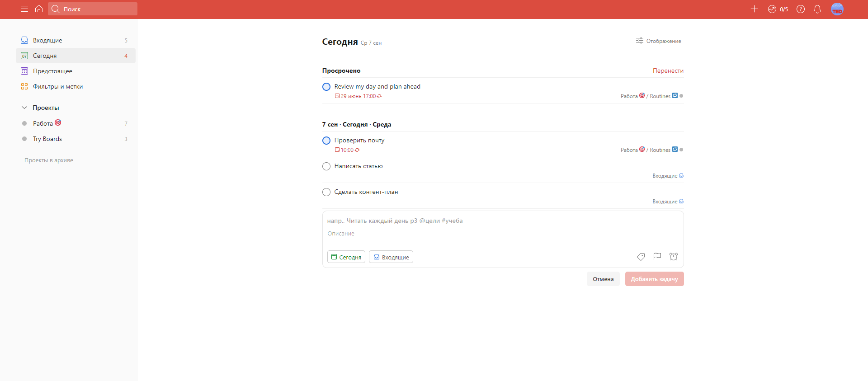
Task: Click the 7 сен · Сегодня · Среда header
Action: [x=357, y=125]
